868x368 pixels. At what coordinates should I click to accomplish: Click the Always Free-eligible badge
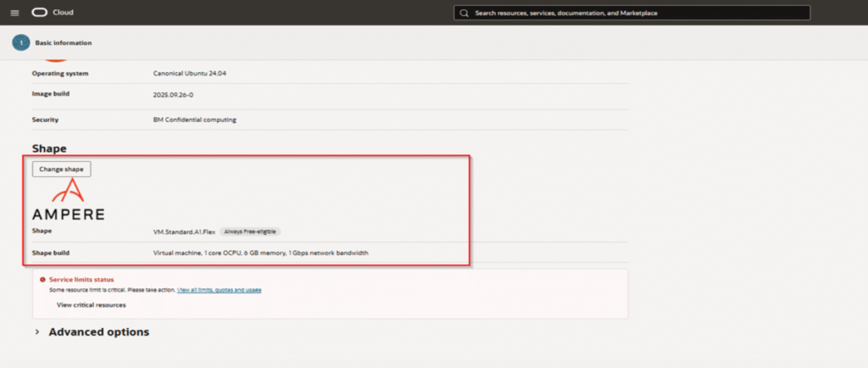(250, 231)
